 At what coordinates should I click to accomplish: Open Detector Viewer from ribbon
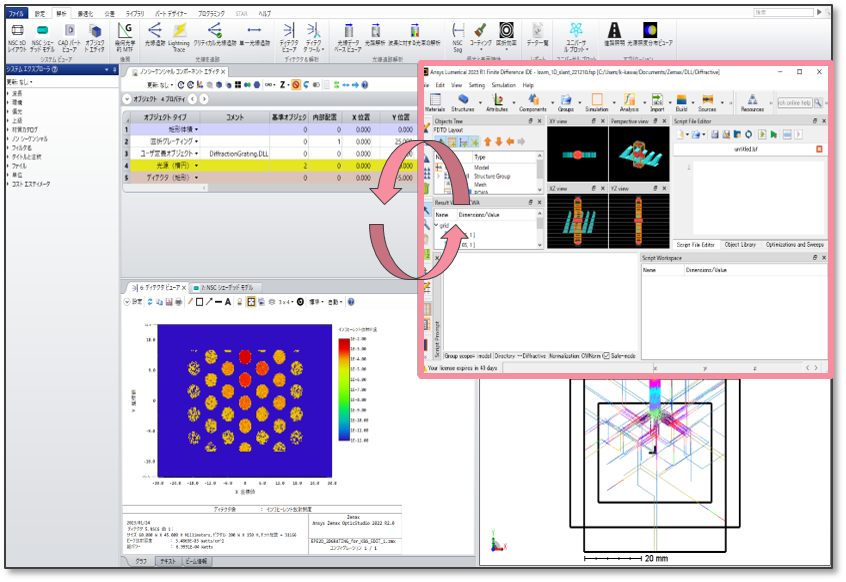coord(289,37)
